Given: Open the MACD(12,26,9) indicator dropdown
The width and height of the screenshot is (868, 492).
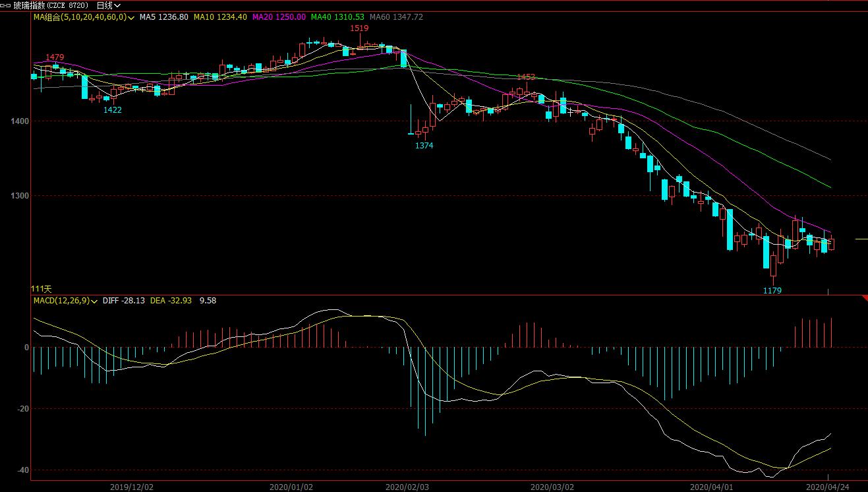Looking at the screenshot, I should tap(65, 301).
